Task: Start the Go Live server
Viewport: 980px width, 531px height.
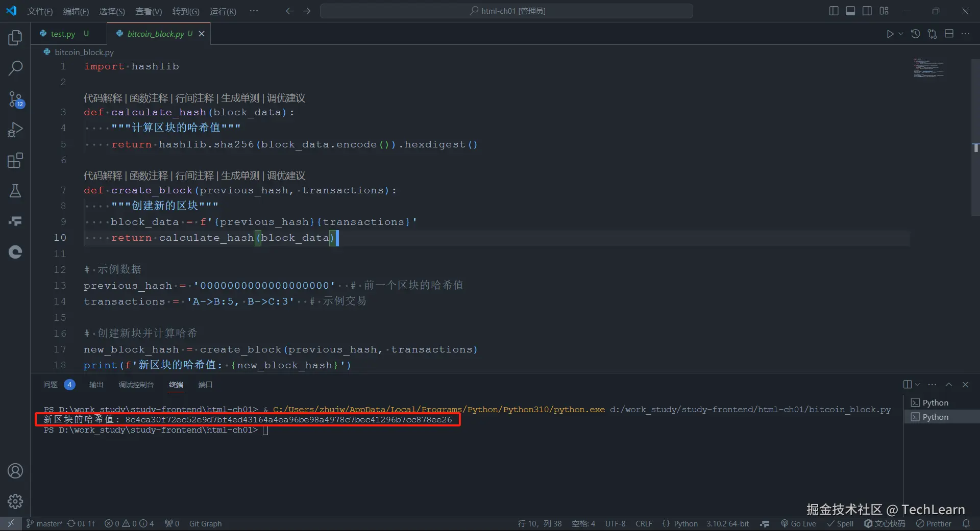Action: tap(798, 523)
